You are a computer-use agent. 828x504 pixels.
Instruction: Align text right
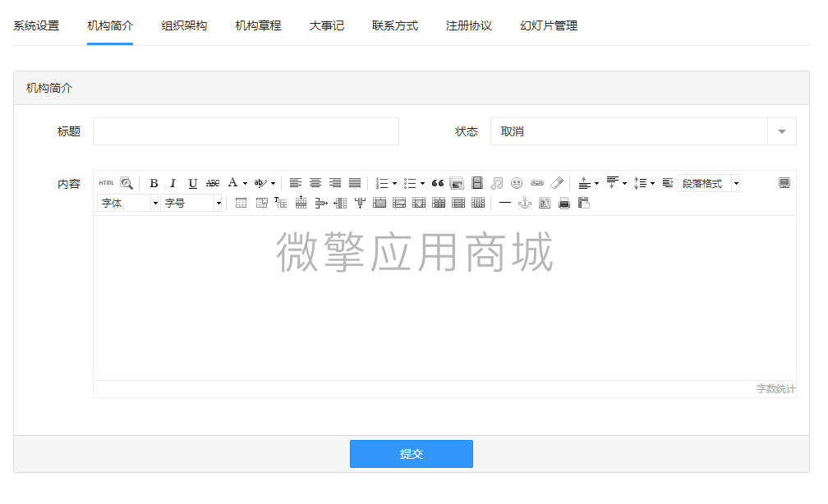coord(335,183)
